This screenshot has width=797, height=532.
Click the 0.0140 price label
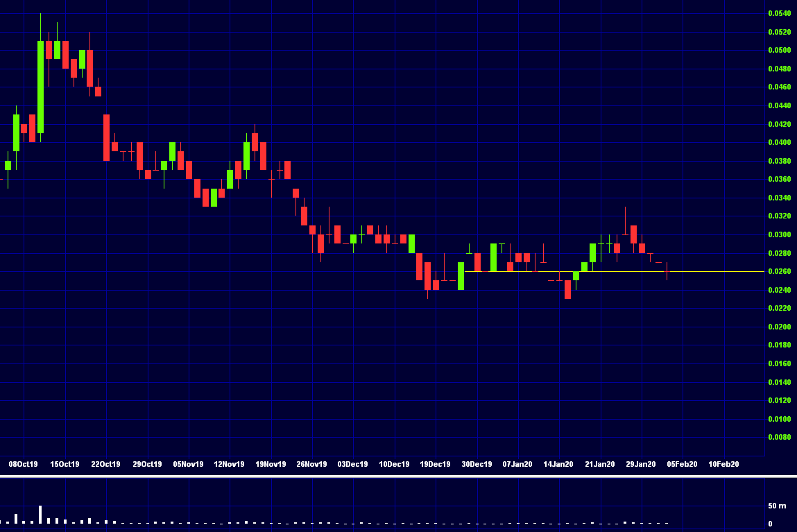779,383
